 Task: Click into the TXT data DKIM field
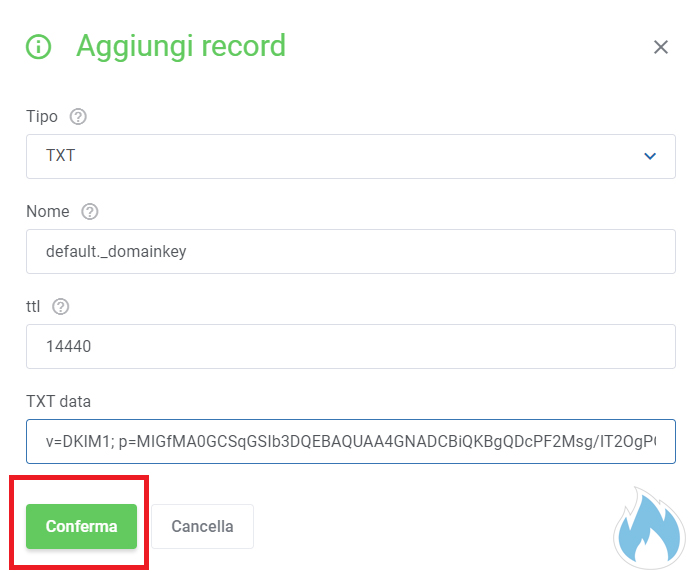tap(350, 441)
